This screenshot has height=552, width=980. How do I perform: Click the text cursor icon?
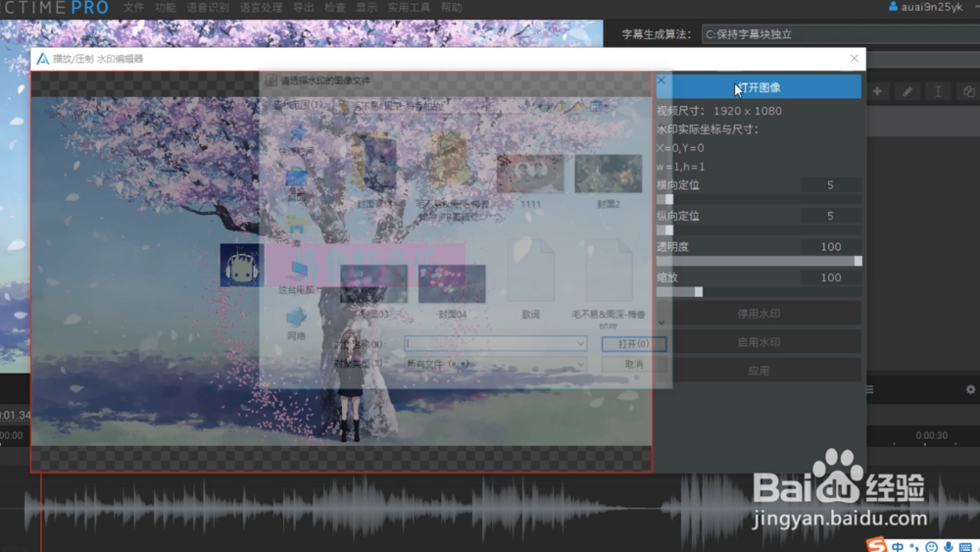click(938, 92)
